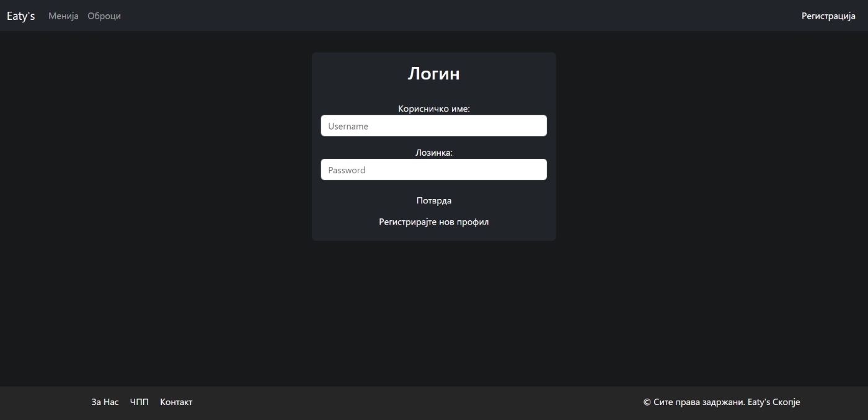Click the Eaty's brand logo
This screenshot has width=868, height=420.
pyautogui.click(x=20, y=16)
